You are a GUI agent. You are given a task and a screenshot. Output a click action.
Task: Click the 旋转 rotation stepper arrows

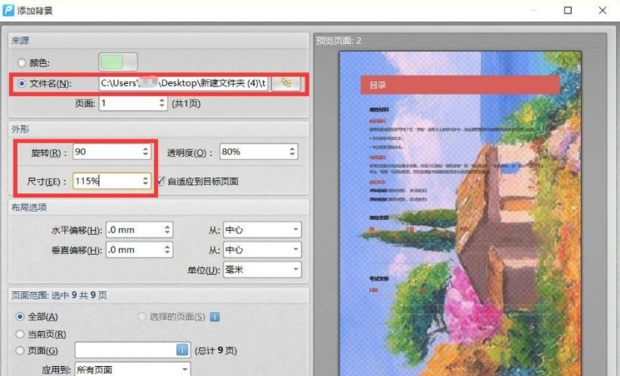pos(146,151)
